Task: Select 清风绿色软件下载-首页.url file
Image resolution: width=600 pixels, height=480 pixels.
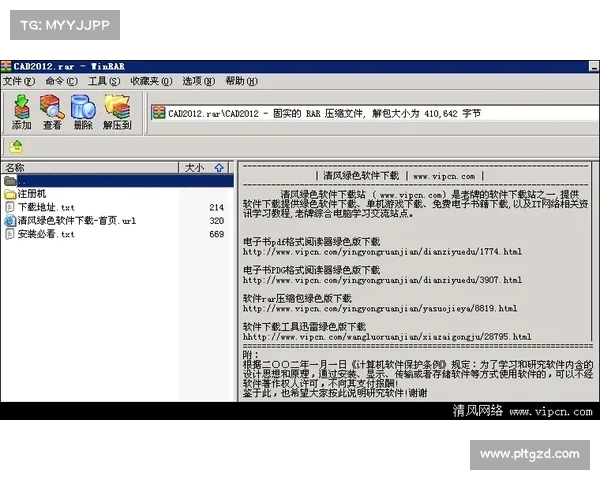Action: point(77,221)
